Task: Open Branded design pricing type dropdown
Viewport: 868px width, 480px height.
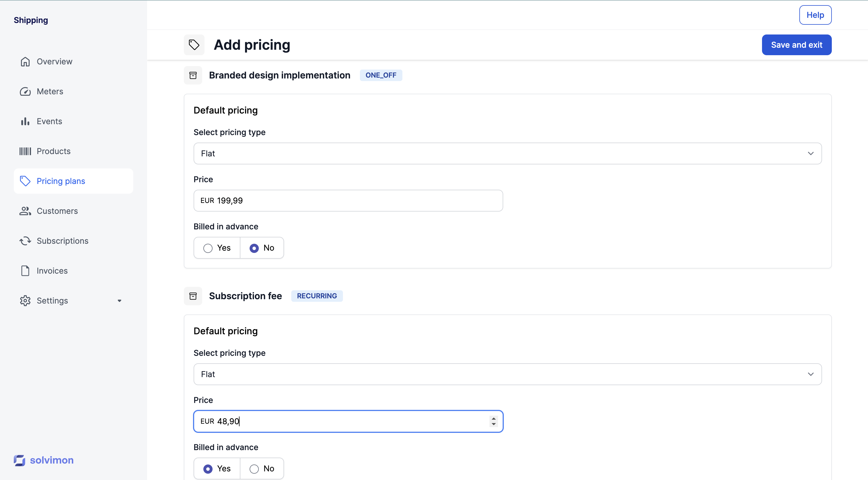Action: click(507, 154)
